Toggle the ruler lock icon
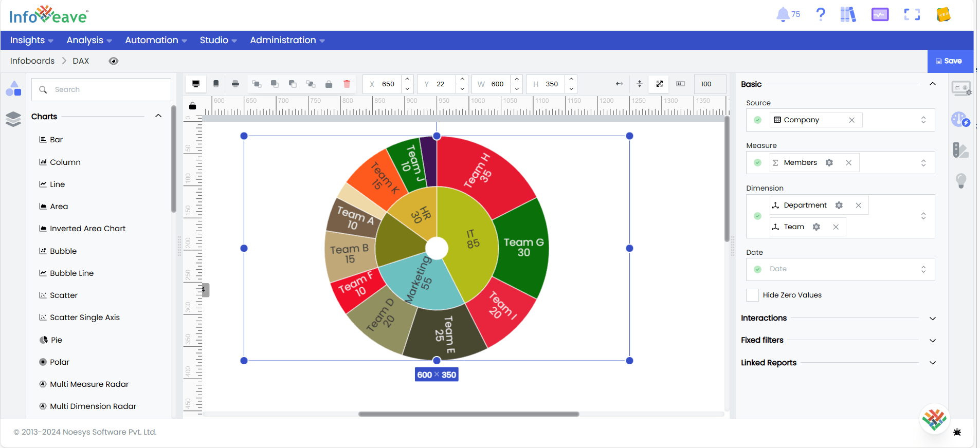This screenshot has height=448, width=980. coord(192,106)
